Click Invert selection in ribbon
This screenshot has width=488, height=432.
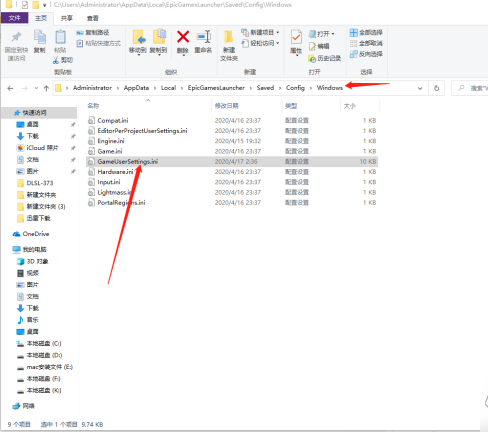point(366,54)
